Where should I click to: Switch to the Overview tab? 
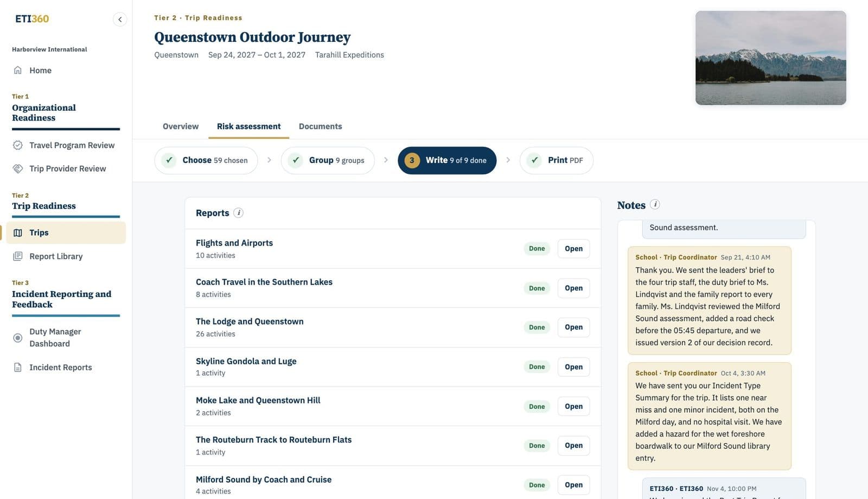pyautogui.click(x=181, y=127)
